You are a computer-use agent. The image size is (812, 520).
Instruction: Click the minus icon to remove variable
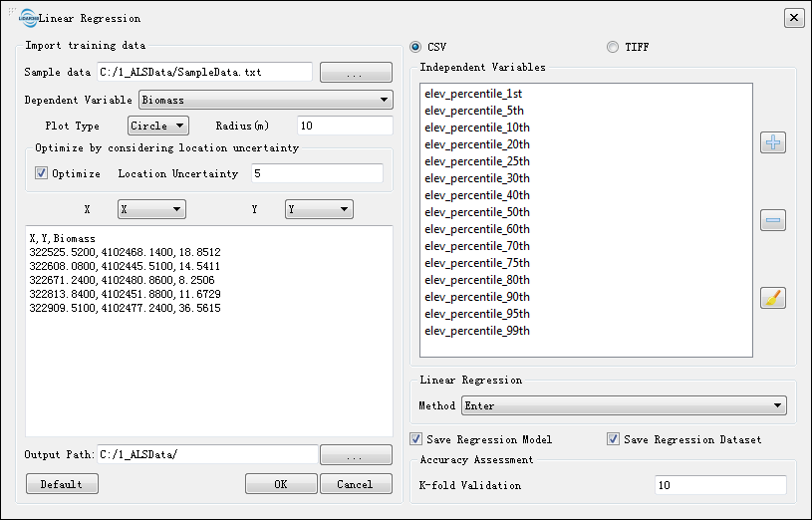pos(773,220)
